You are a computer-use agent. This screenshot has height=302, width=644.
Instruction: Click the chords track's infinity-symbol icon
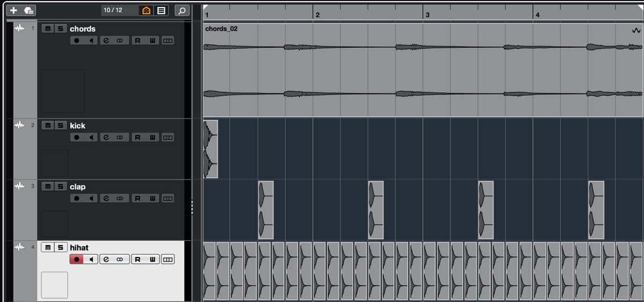point(120,40)
